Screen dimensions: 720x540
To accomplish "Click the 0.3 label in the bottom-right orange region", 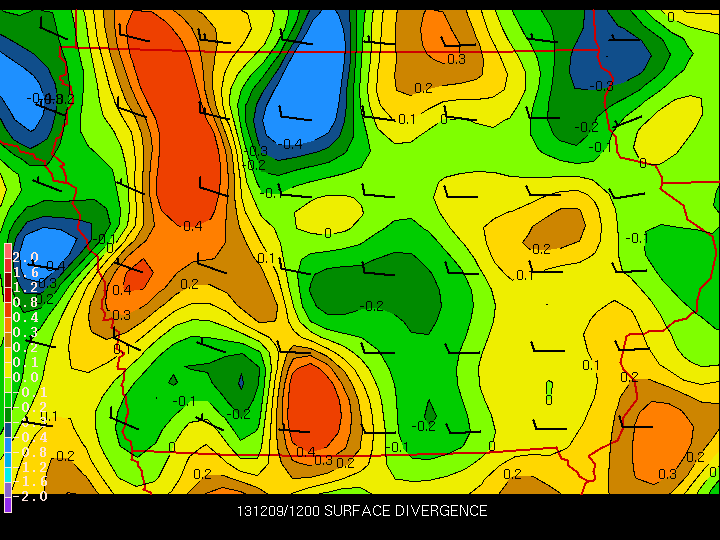I will click(x=667, y=473).
